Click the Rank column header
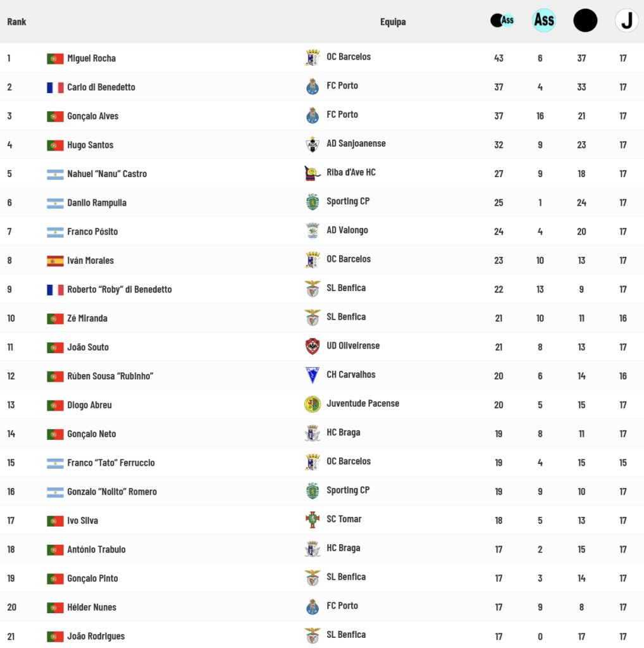Image resolution: width=644 pixels, height=648 pixels. tap(17, 22)
